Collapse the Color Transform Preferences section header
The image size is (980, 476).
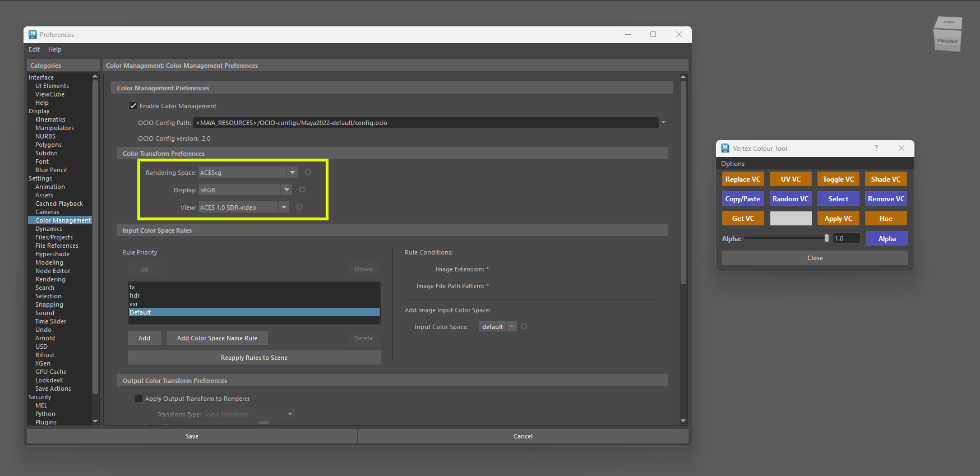coord(392,154)
